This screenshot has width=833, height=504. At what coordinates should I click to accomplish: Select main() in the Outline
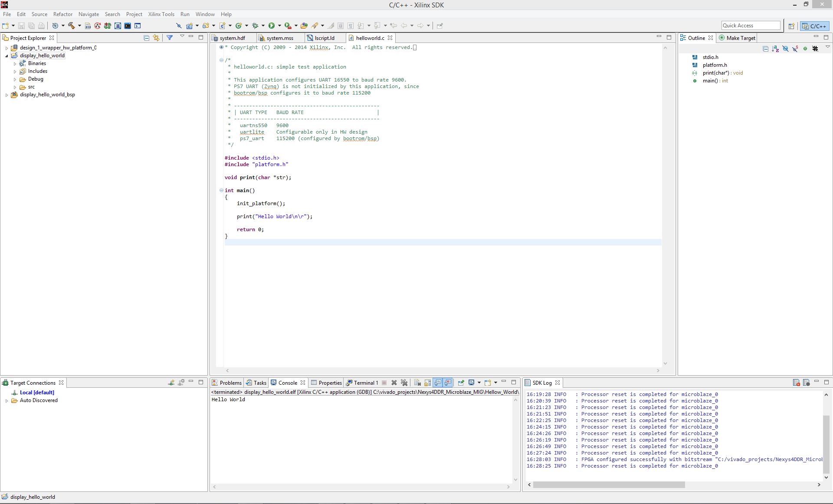point(715,81)
